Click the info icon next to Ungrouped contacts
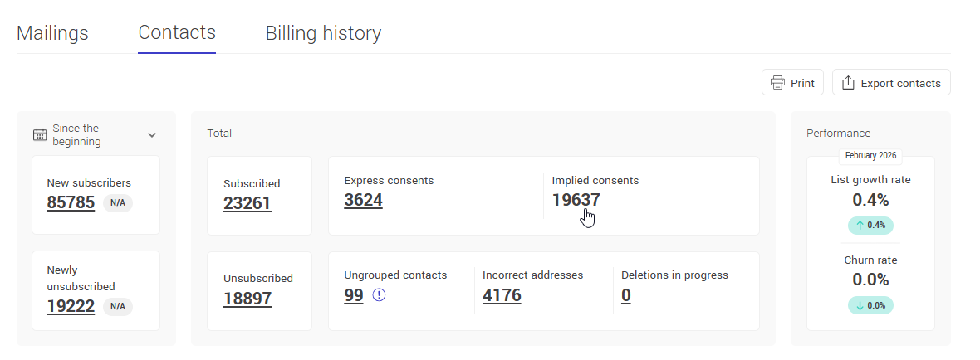Viewport: 980px width, 360px height. (x=379, y=294)
